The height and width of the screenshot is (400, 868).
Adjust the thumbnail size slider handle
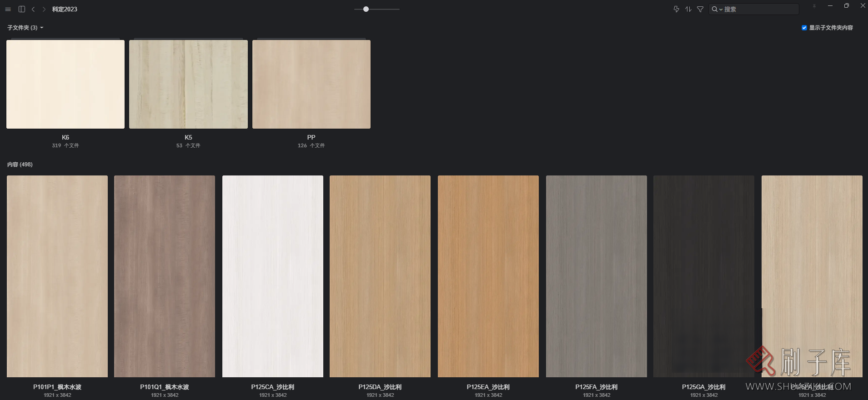click(366, 9)
